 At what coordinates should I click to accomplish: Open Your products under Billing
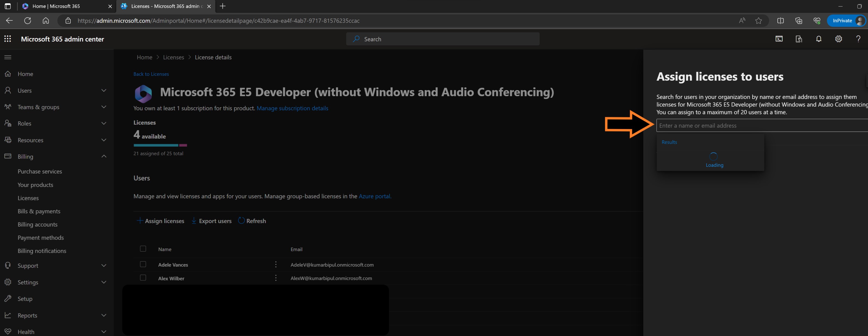click(x=35, y=185)
